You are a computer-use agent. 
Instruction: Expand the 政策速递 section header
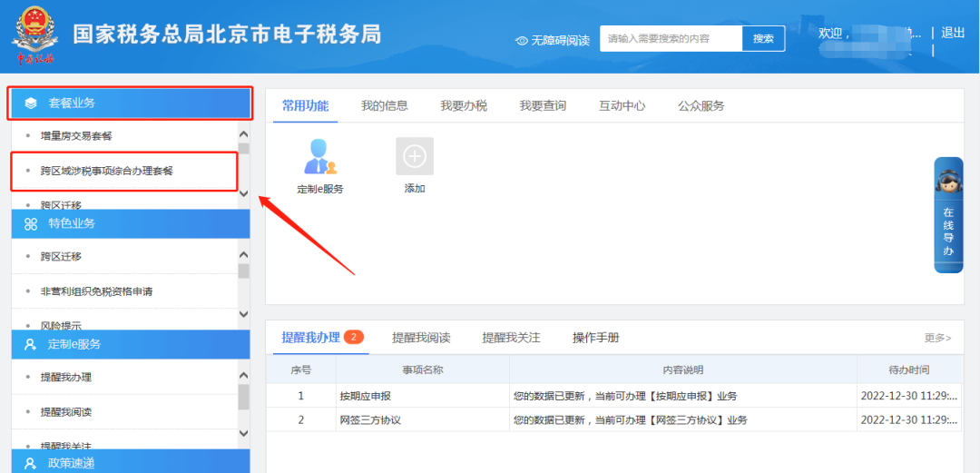(131, 462)
